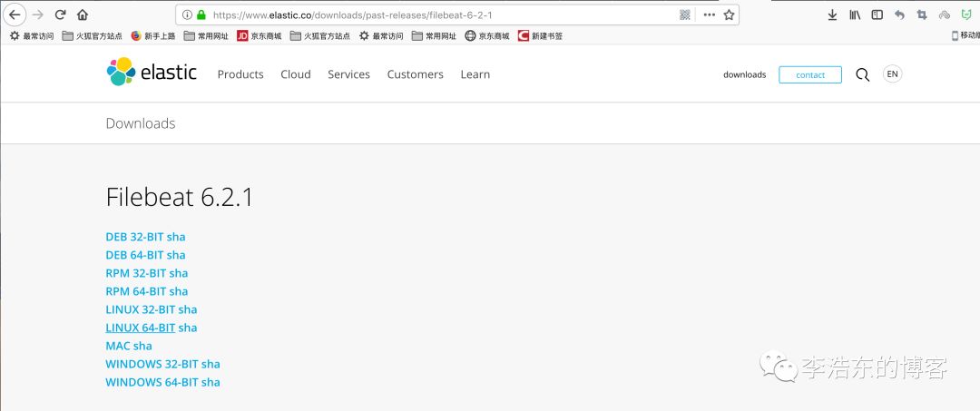Screen dimensions: 980x411
Task: Open the 京东商城 bookmark with globe icon
Action: coord(487,36)
